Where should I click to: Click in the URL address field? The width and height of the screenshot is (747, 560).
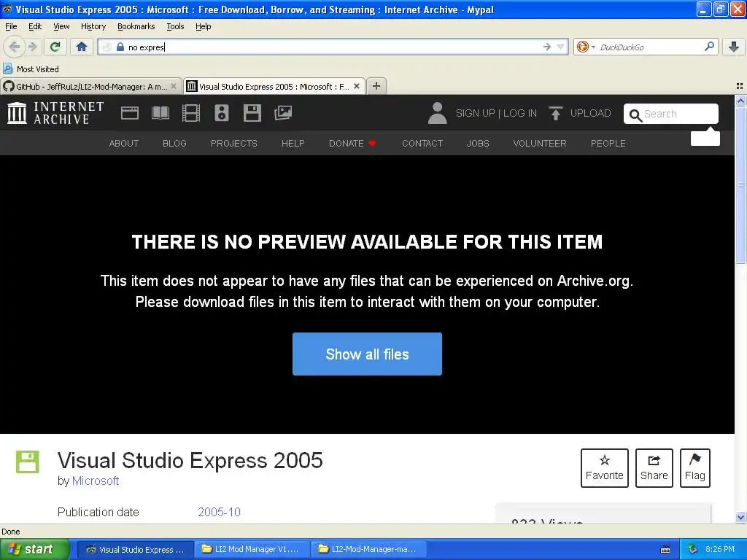coord(333,47)
